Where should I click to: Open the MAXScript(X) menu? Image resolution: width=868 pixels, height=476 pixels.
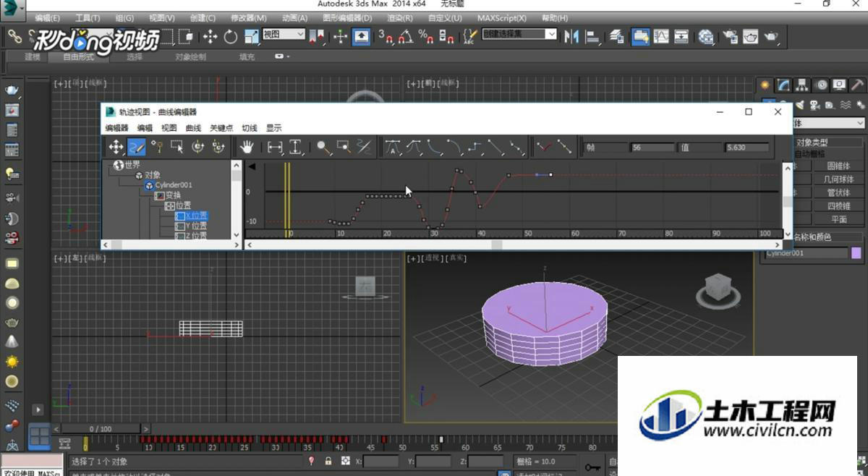pyautogui.click(x=501, y=18)
